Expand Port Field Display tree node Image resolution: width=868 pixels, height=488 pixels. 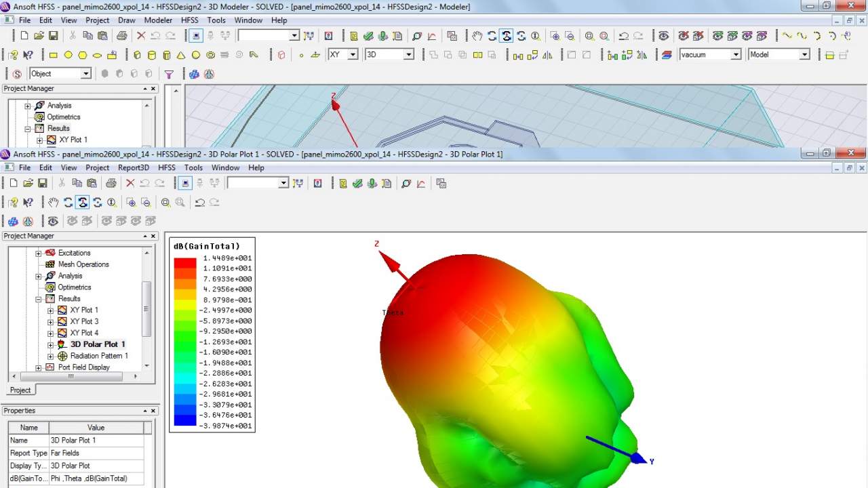coord(39,367)
